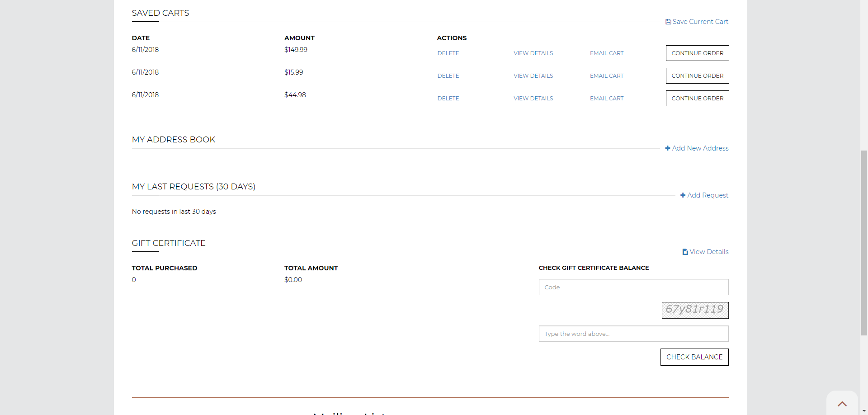
Task: Click the plus icon beside Add Request
Action: tap(683, 195)
